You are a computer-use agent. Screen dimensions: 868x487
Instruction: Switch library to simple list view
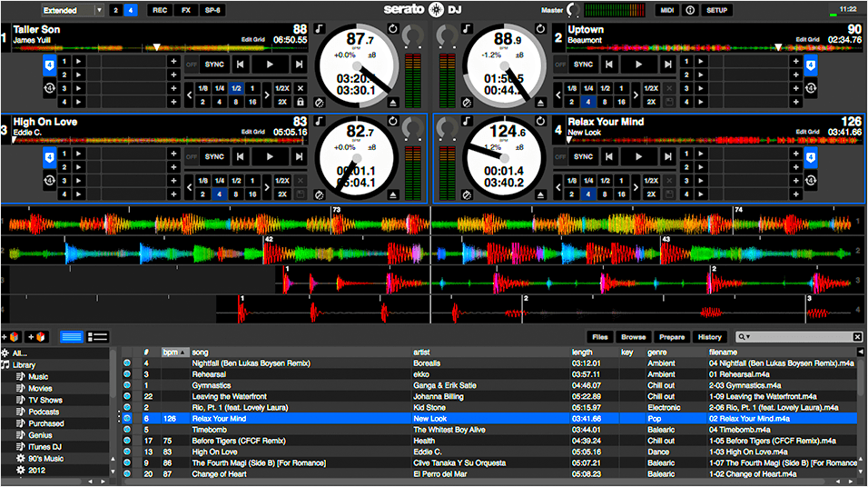click(x=71, y=337)
